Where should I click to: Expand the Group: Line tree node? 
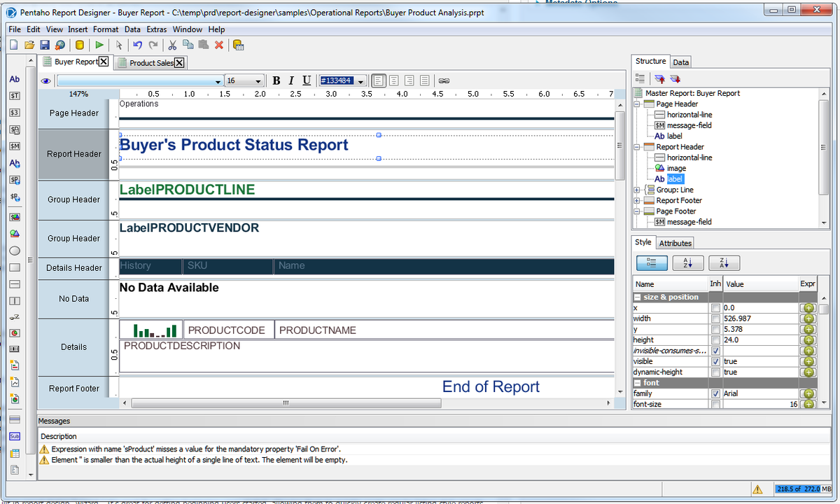pyautogui.click(x=637, y=190)
